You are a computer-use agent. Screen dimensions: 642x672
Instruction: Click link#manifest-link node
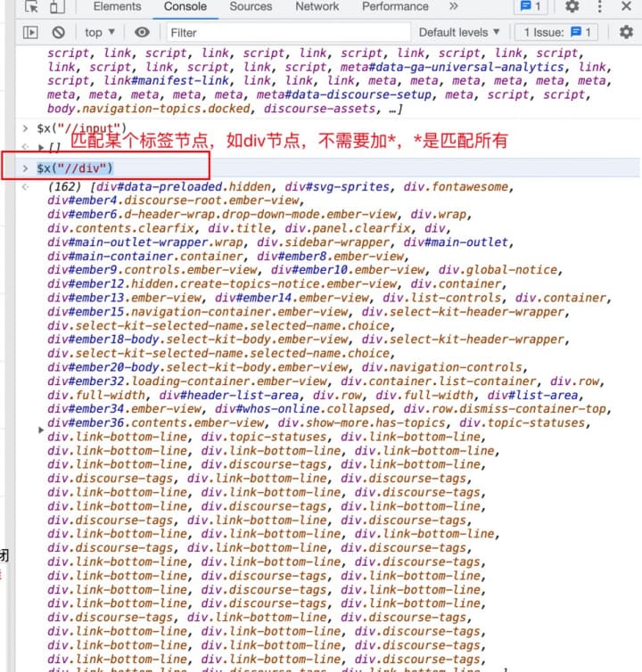(166, 81)
